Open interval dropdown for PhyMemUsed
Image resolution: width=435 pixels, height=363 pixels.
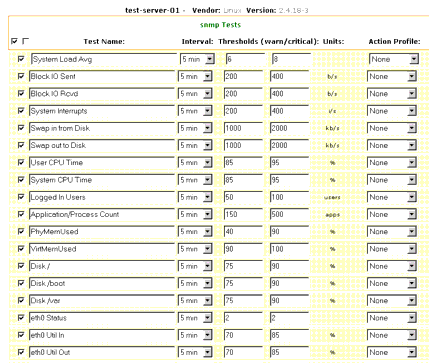pos(195,232)
